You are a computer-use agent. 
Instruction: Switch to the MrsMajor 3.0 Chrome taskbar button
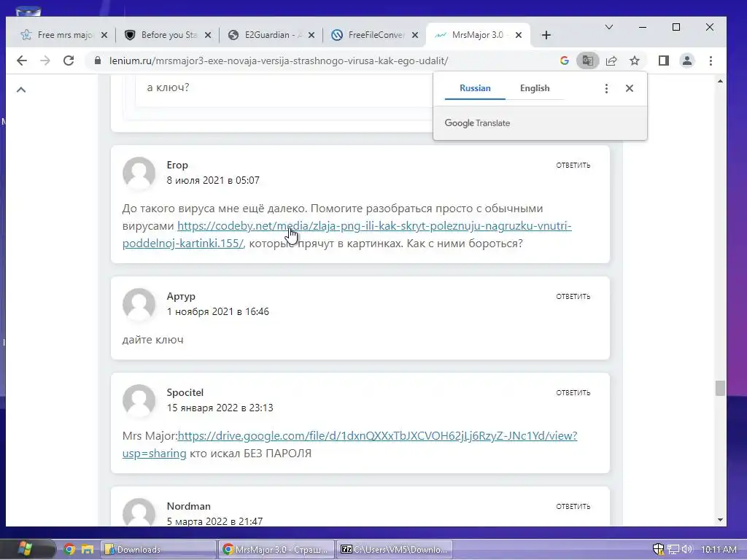tap(276, 550)
